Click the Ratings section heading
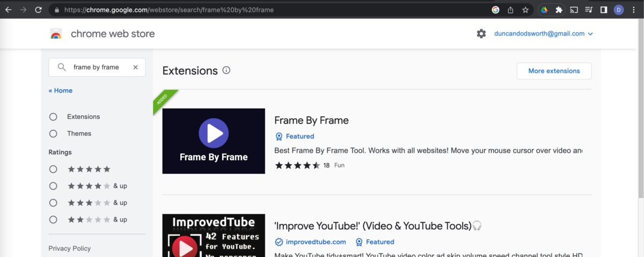The height and width of the screenshot is (257, 644). tap(60, 152)
